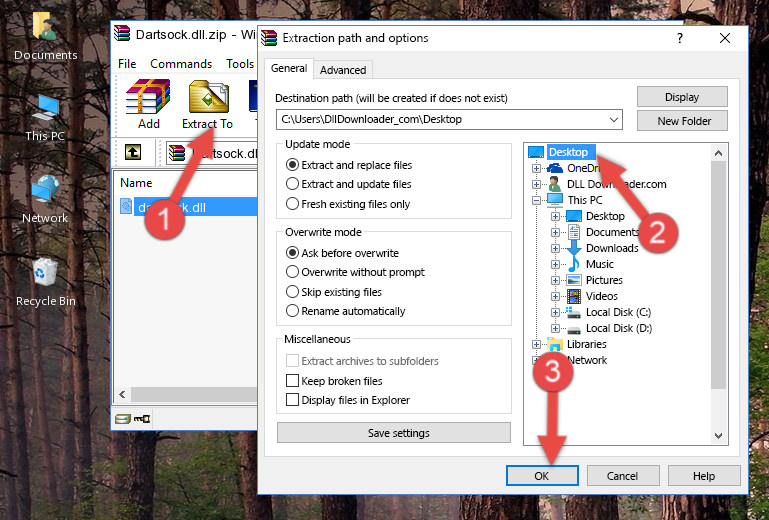Expand the Downloads tree node
Image resolution: width=769 pixels, height=520 pixels.
[555, 248]
